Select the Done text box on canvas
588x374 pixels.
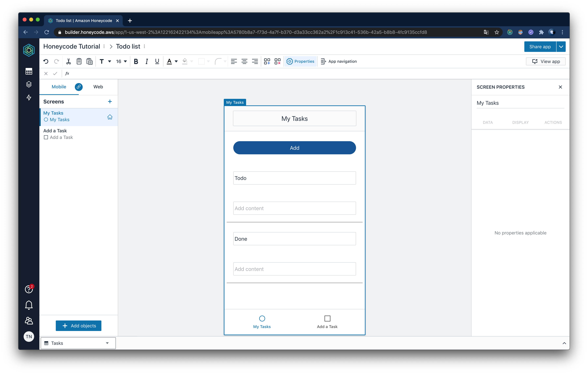294,239
